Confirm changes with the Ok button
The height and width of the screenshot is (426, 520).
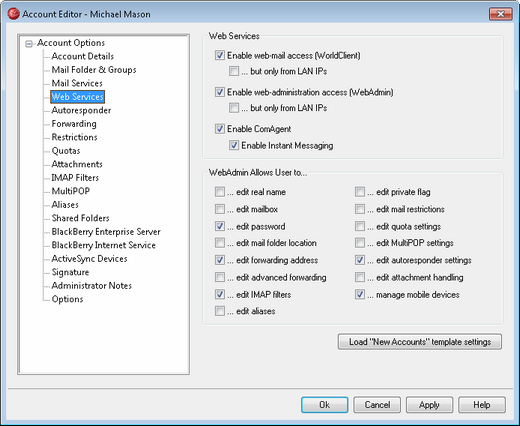pos(325,405)
